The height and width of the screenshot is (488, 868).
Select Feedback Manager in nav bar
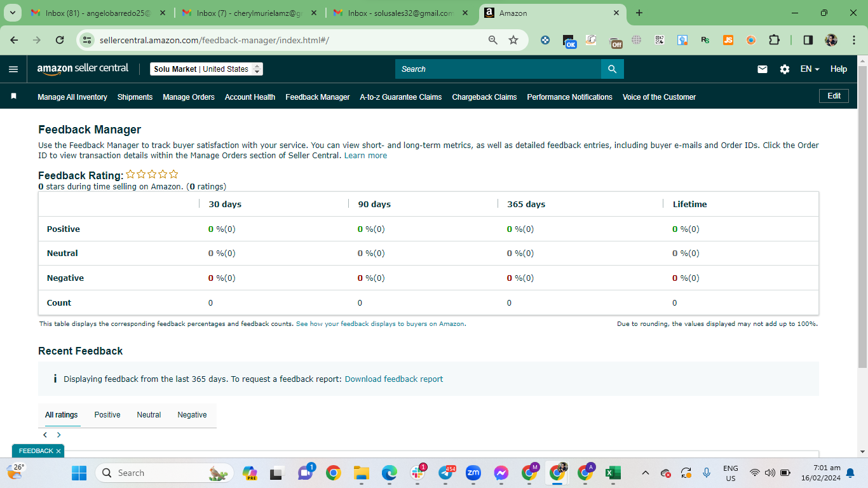(318, 97)
